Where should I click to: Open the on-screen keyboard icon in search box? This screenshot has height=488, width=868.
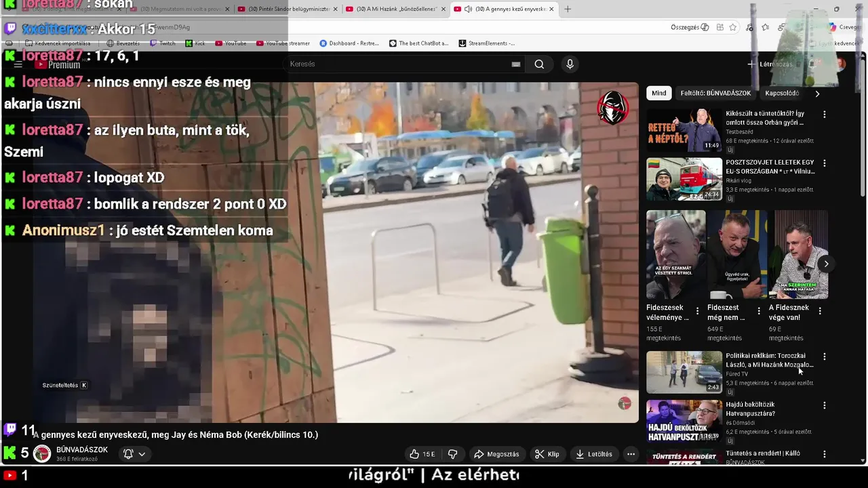516,64
